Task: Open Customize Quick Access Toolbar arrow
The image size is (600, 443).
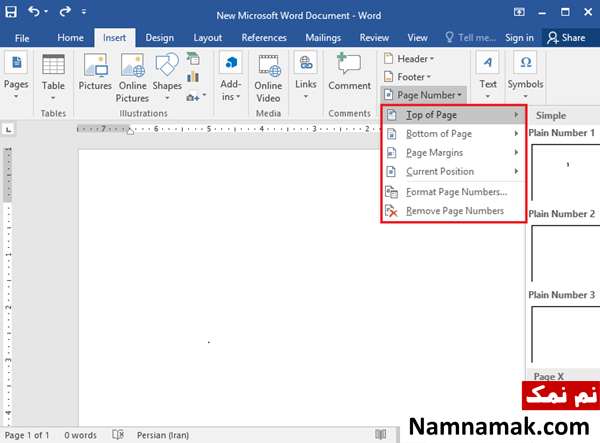Action: tap(84, 12)
